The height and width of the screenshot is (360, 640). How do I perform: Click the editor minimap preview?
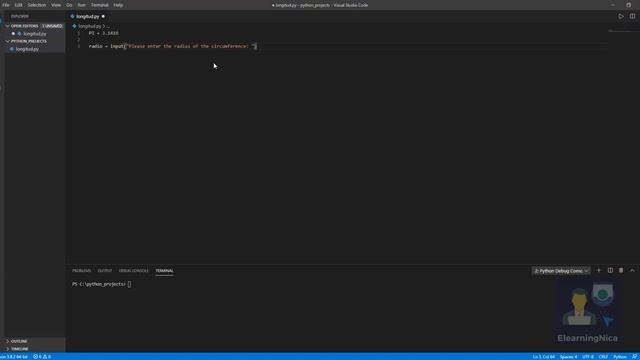(623, 31)
